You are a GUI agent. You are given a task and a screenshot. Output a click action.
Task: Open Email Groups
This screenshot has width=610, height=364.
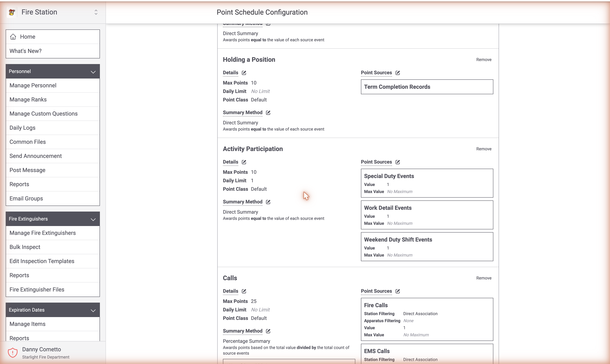[53, 198]
